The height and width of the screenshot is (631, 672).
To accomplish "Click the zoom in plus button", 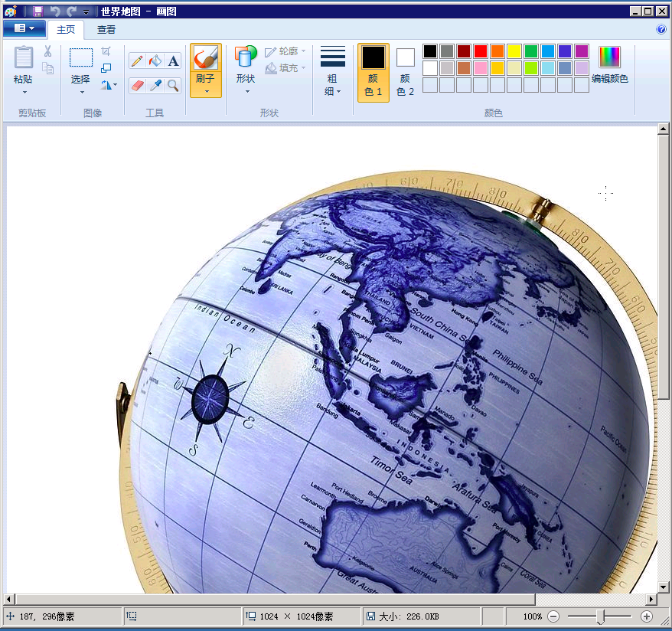I will click(x=646, y=616).
